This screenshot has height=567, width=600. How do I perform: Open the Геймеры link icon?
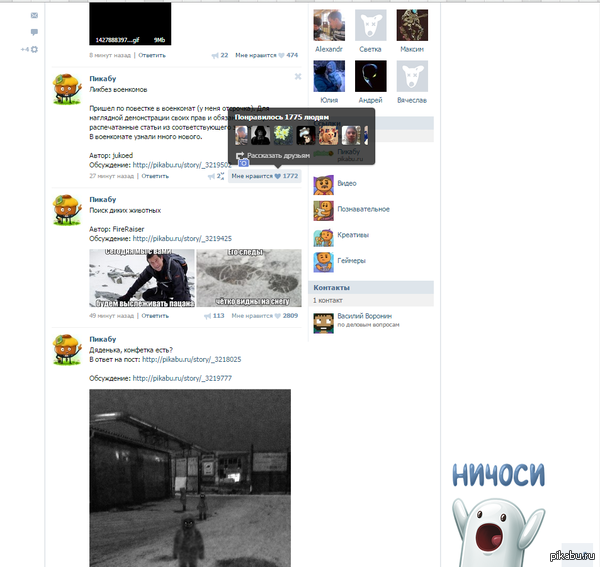(x=323, y=261)
